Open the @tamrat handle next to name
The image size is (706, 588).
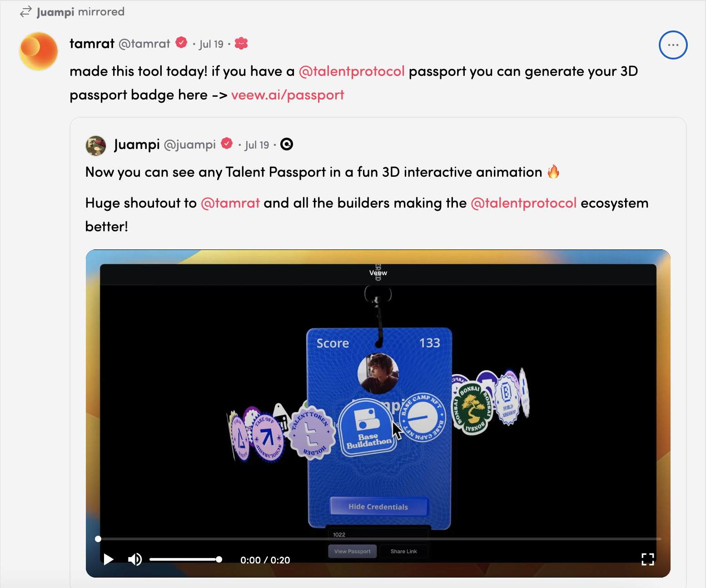point(144,44)
